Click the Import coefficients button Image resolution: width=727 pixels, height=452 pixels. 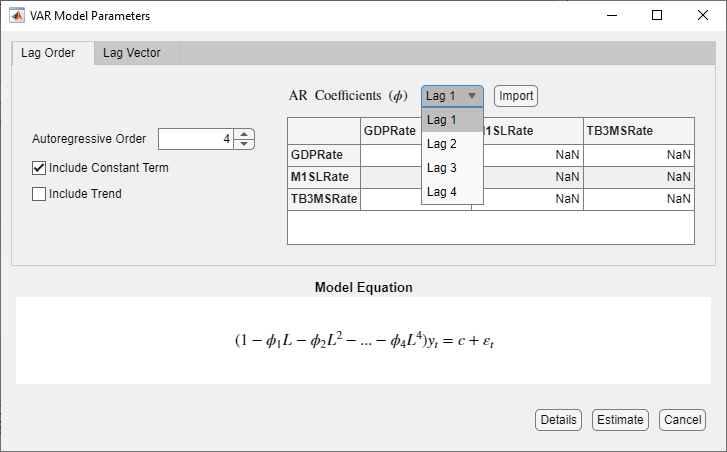coord(516,96)
